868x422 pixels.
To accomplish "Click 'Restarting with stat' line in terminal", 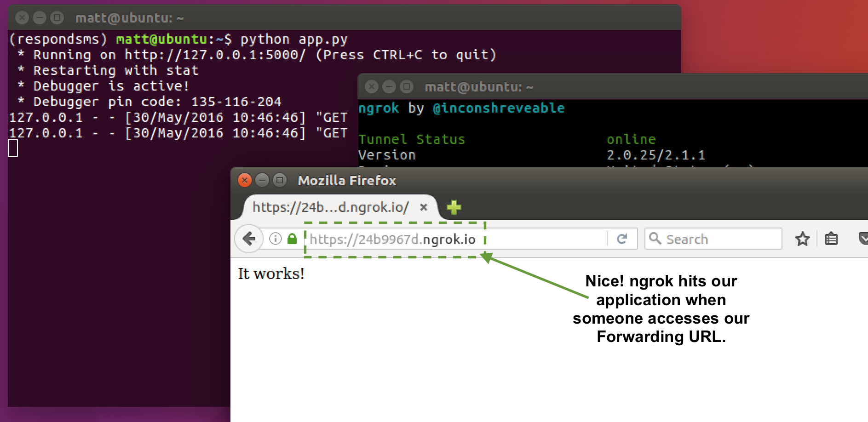I will coord(116,70).
